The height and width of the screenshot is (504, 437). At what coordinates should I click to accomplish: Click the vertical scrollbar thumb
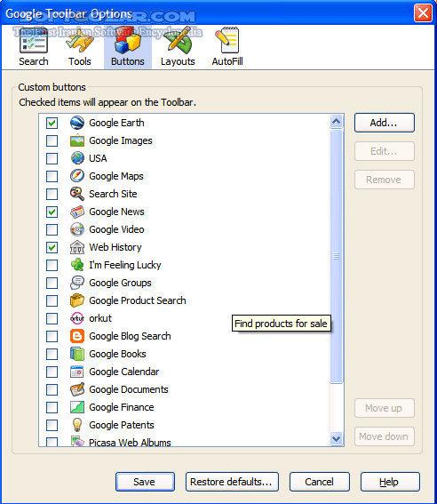[336, 256]
